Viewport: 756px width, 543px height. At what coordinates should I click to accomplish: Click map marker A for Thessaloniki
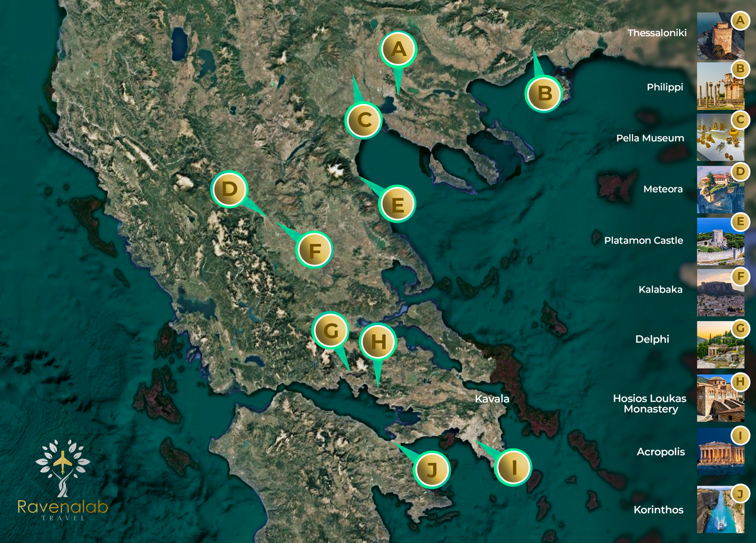point(398,49)
